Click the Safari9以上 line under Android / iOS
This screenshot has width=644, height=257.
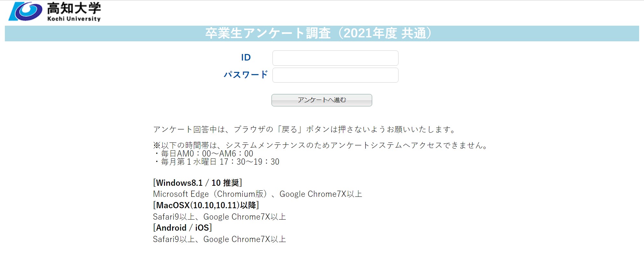pyautogui.click(x=220, y=239)
